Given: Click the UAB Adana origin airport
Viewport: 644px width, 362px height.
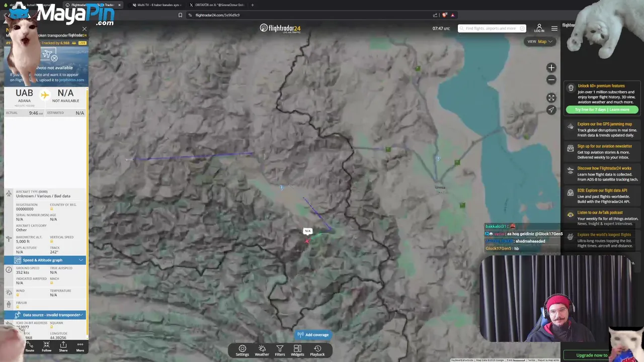Looking at the screenshot, I should click(24, 96).
